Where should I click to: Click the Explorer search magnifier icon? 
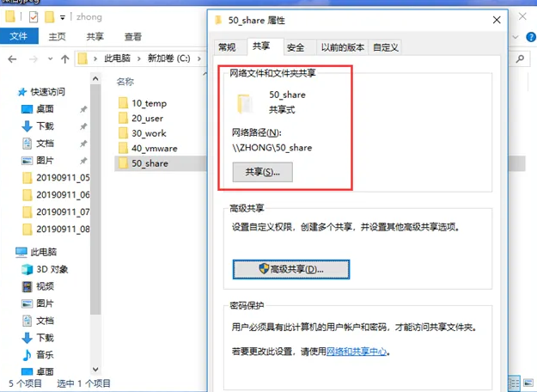coord(520,59)
